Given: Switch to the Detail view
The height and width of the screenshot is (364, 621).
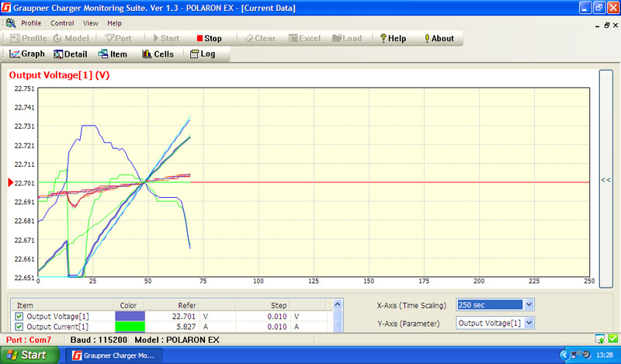Looking at the screenshot, I should (71, 54).
